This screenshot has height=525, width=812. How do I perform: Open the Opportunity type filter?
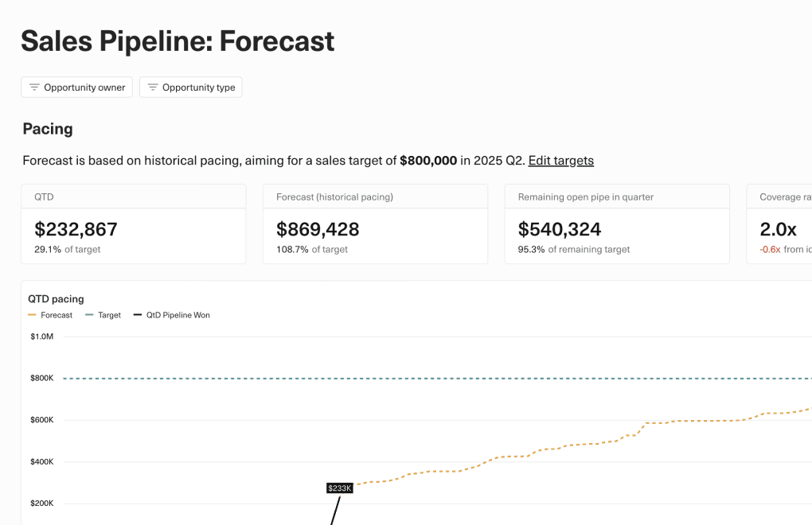pyautogui.click(x=190, y=87)
